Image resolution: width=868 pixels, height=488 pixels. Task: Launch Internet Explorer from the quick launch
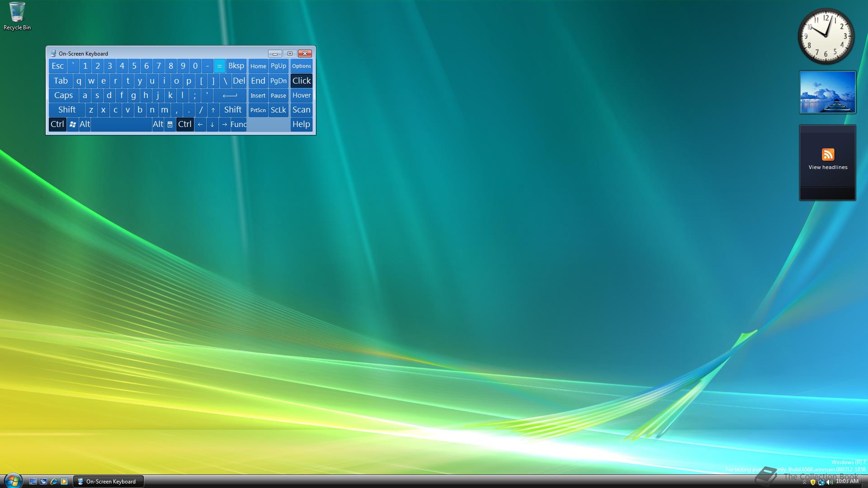[x=54, y=482]
